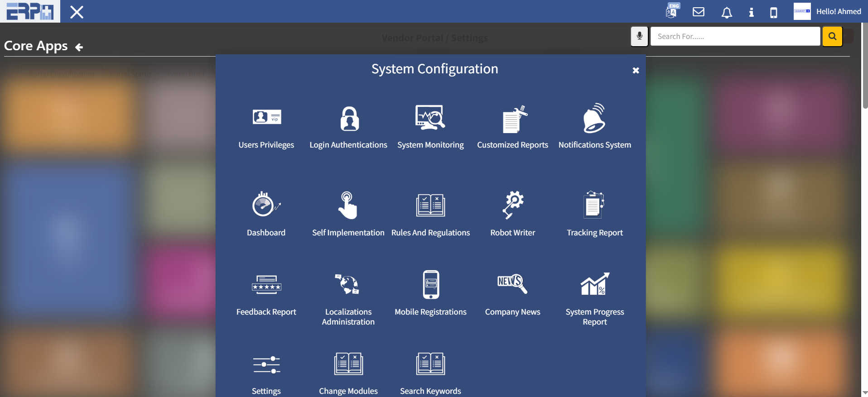
Task: Go back using Core Apps arrow
Action: tap(79, 47)
